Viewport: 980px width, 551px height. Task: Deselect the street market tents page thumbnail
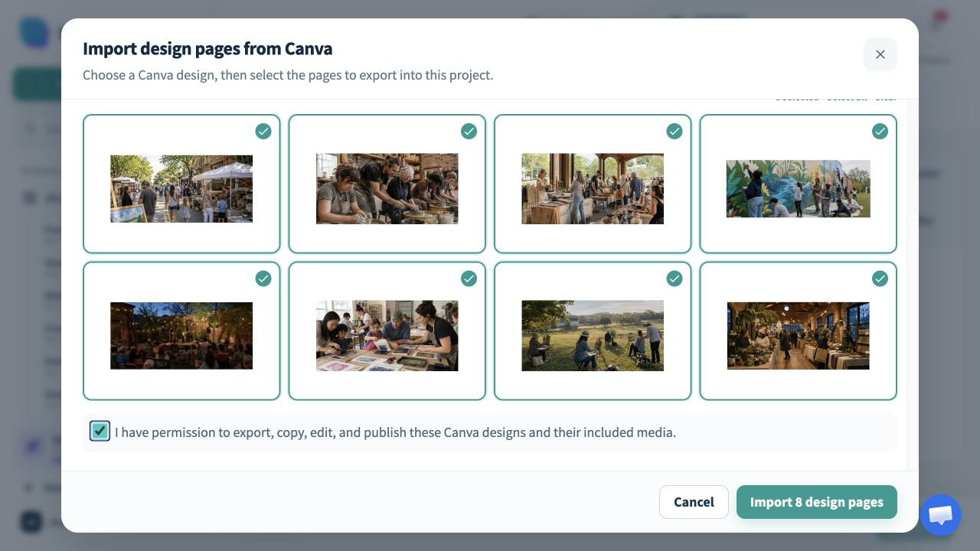pos(181,184)
